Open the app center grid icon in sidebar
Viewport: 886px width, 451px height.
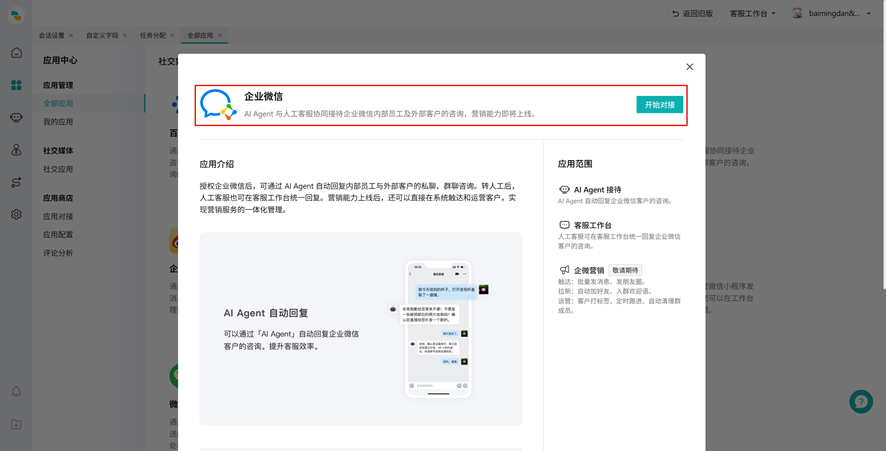pyautogui.click(x=16, y=85)
